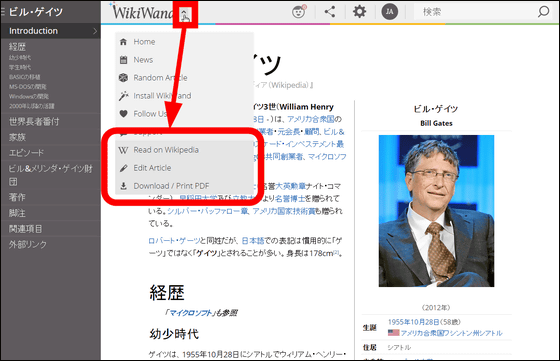Screen dimensions: 560x361
Task: Click the download arrow icon
Action: click(123, 186)
